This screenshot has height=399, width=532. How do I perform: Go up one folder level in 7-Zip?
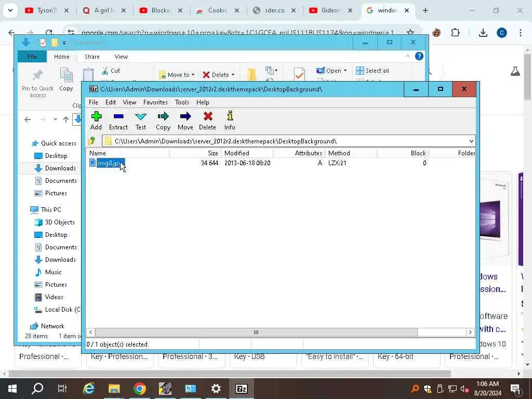[x=91, y=141]
